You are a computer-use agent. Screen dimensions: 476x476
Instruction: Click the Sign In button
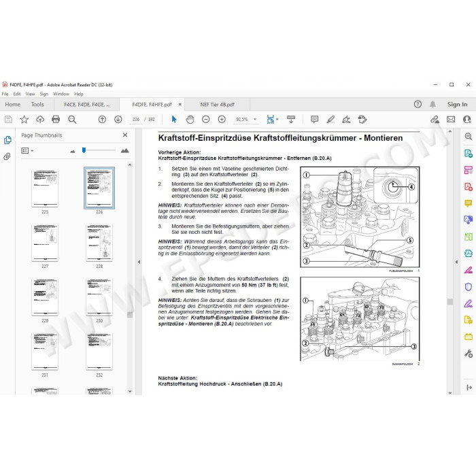457,105
